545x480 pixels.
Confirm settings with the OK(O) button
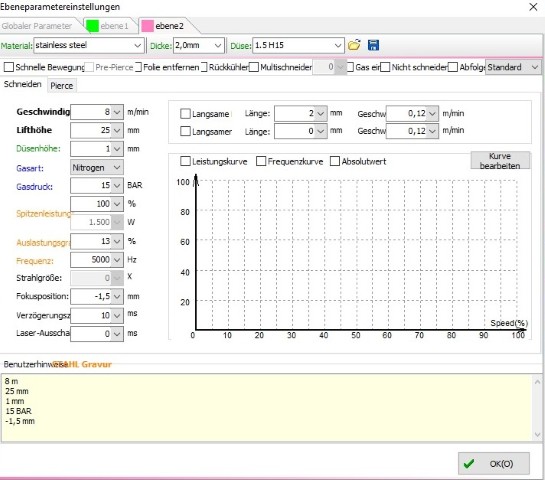[494, 463]
